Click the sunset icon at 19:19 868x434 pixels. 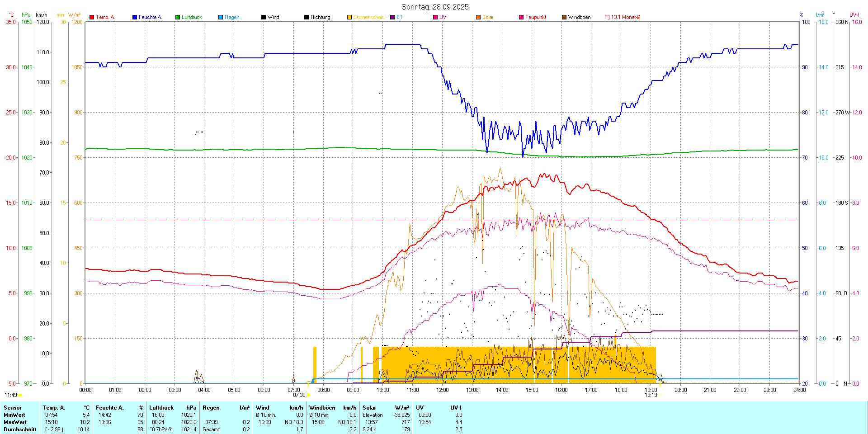tap(660, 395)
